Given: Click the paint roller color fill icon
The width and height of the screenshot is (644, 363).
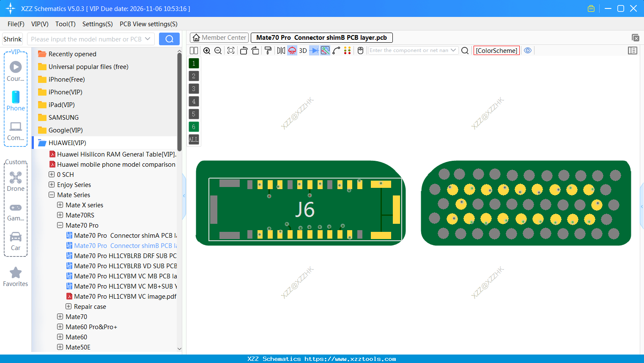Looking at the screenshot, I should click(268, 50).
